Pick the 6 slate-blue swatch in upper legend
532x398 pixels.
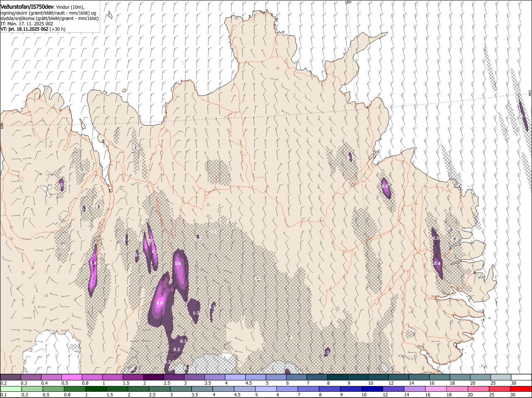[x=297, y=377]
